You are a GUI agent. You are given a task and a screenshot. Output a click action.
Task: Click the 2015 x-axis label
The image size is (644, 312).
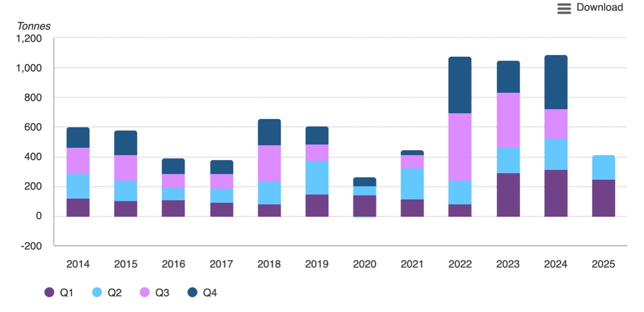pos(125,264)
